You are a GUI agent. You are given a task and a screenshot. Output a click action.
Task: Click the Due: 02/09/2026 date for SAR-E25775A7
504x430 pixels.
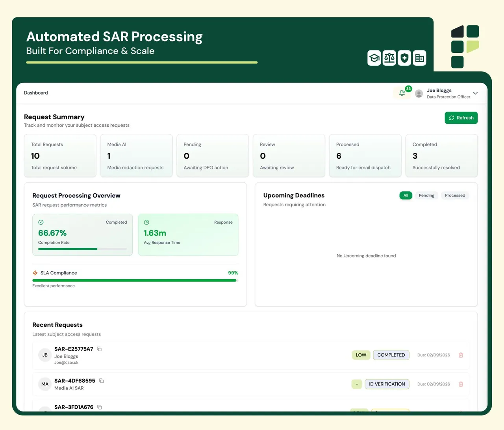click(434, 355)
